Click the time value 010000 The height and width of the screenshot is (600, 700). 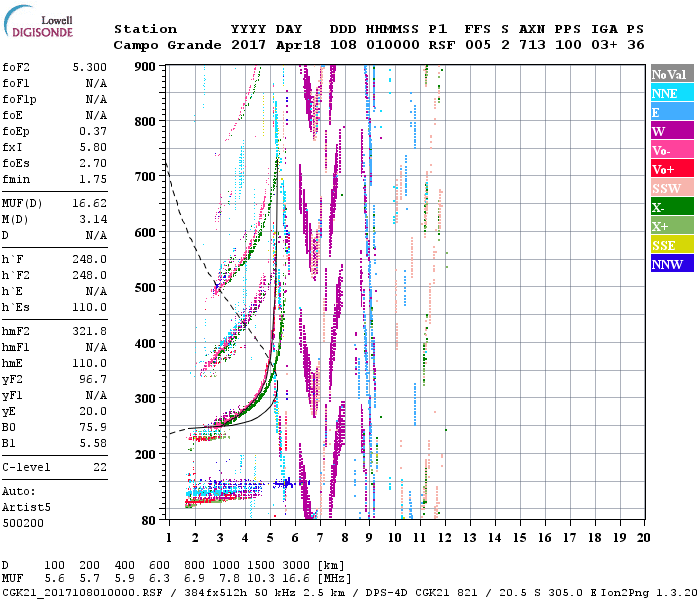coord(393,45)
